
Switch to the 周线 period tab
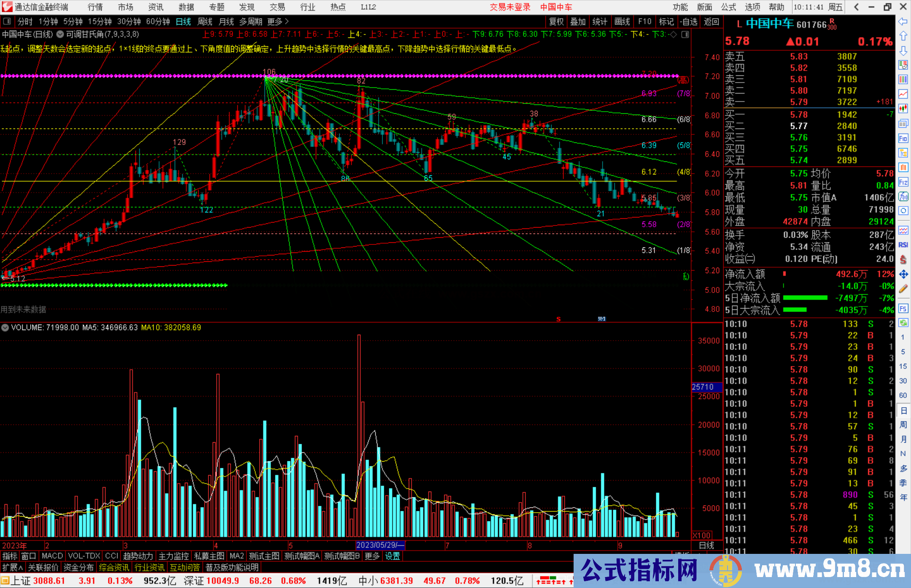click(x=205, y=21)
